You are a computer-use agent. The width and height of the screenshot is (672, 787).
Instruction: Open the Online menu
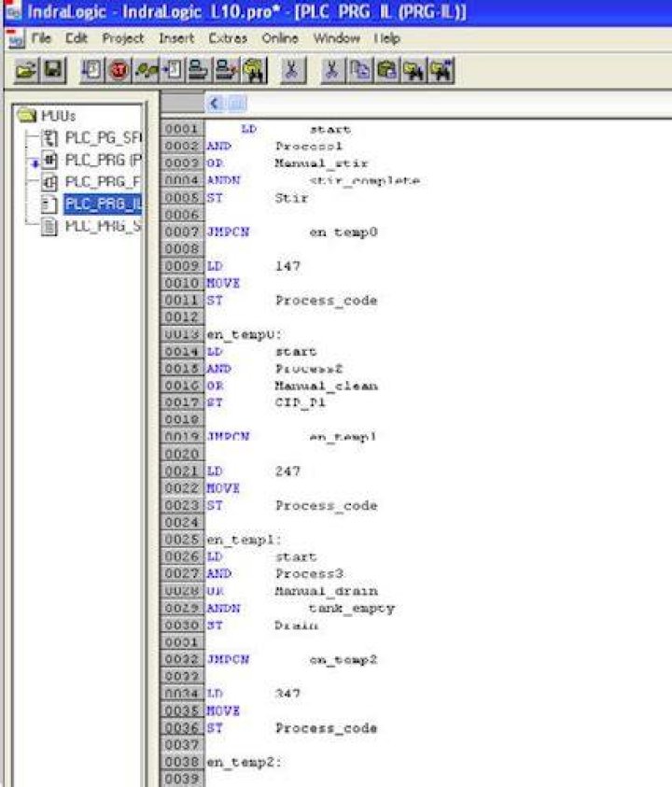(280, 38)
